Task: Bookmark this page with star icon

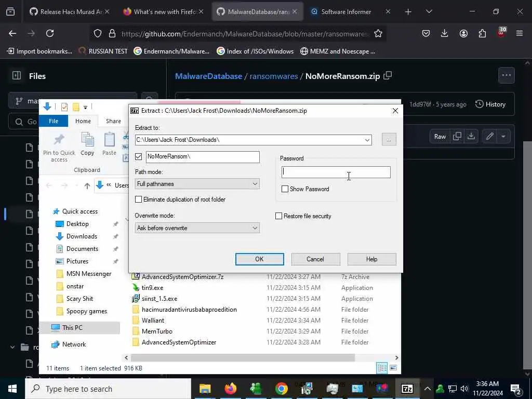Action: click(378, 33)
